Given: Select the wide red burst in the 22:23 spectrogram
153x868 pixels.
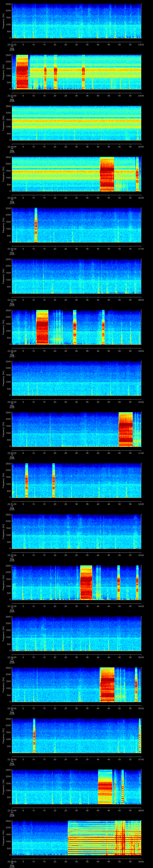Looking at the screenshot, I should coord(22,72).
